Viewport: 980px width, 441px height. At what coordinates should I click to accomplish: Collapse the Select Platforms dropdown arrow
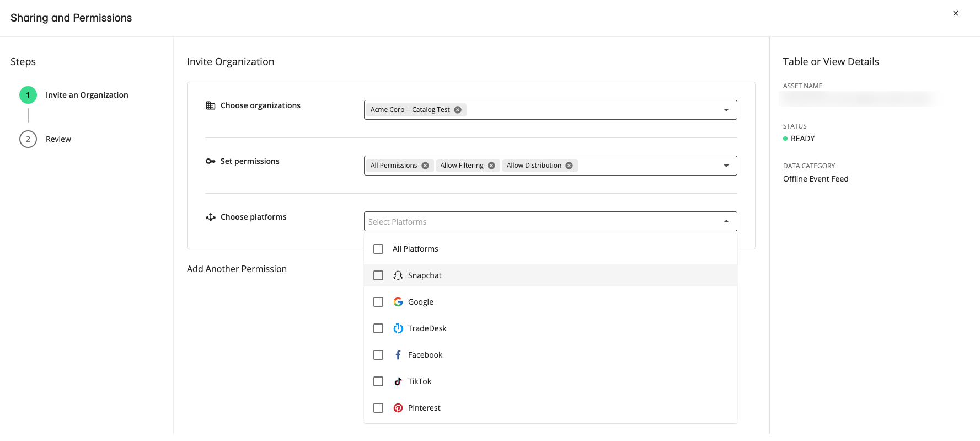pyautogui.click(x=726, y=221)
